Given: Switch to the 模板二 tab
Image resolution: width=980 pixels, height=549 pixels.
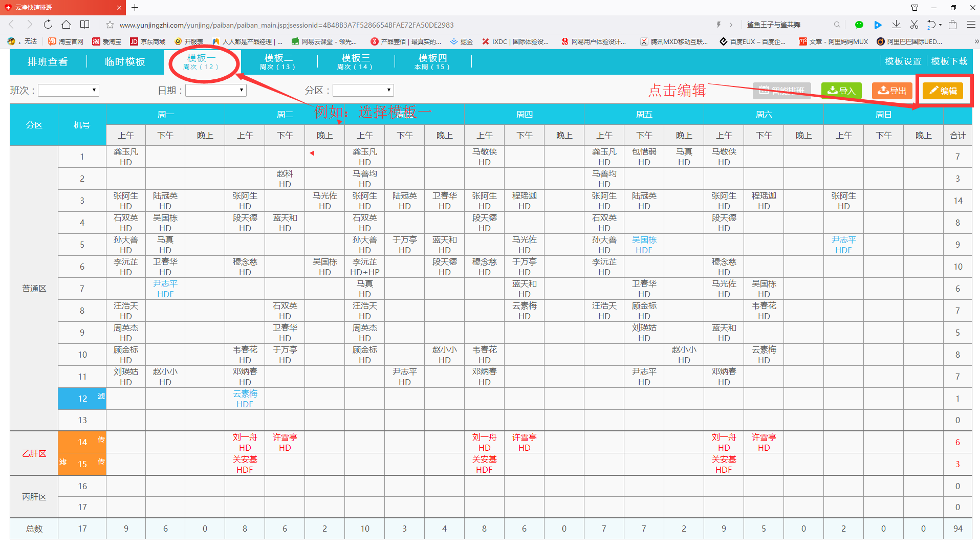Looking at the screenshot, I should (x=278, y=62).
